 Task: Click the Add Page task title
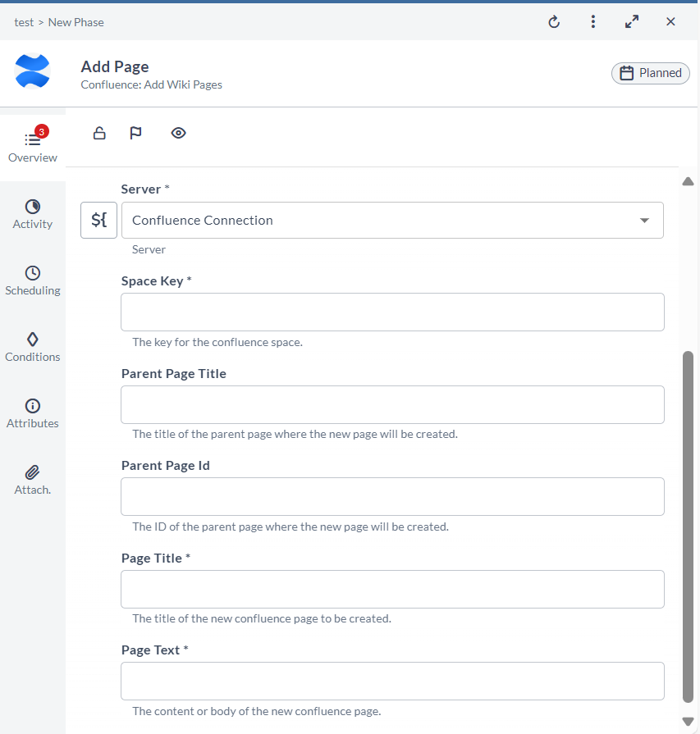[115, 66]
